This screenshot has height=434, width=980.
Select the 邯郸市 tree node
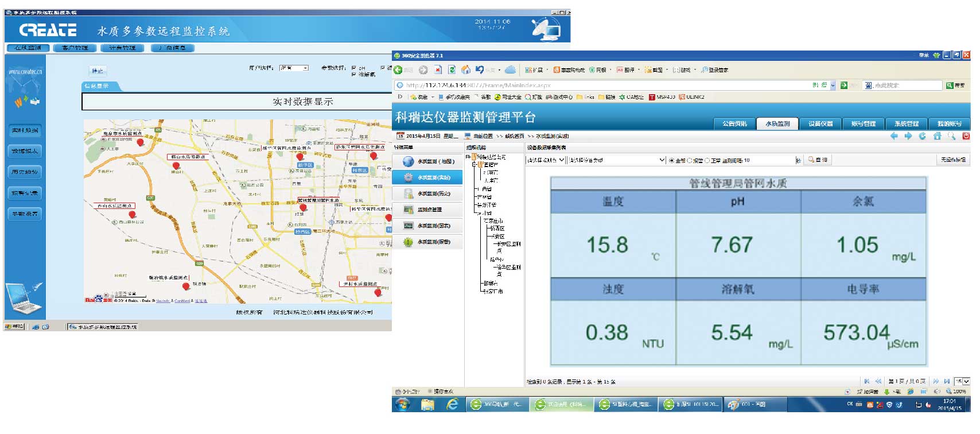click(490, 284)
